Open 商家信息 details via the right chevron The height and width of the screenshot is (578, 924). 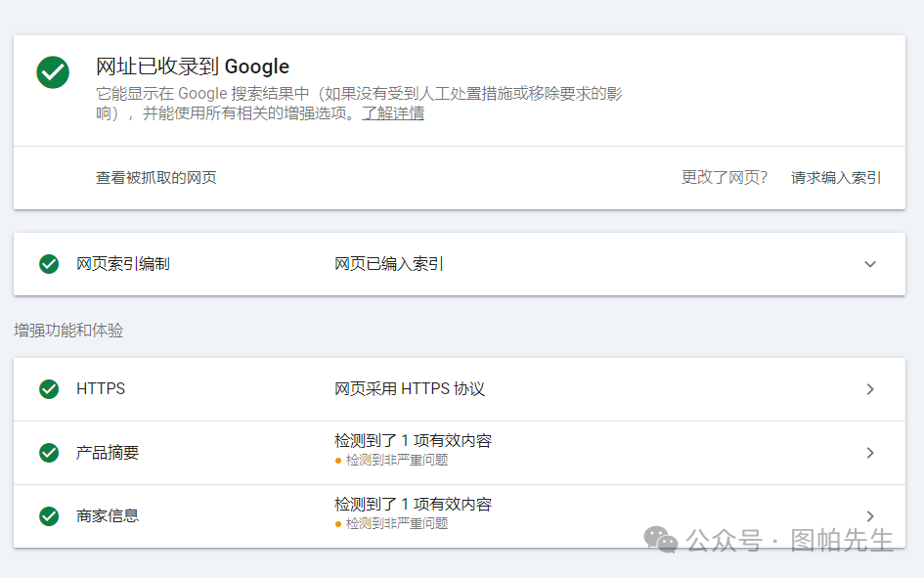(870, 516)
